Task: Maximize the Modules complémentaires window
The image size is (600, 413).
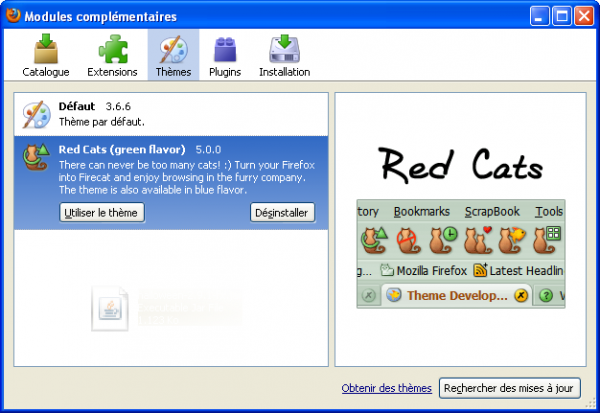Action: 562,16
